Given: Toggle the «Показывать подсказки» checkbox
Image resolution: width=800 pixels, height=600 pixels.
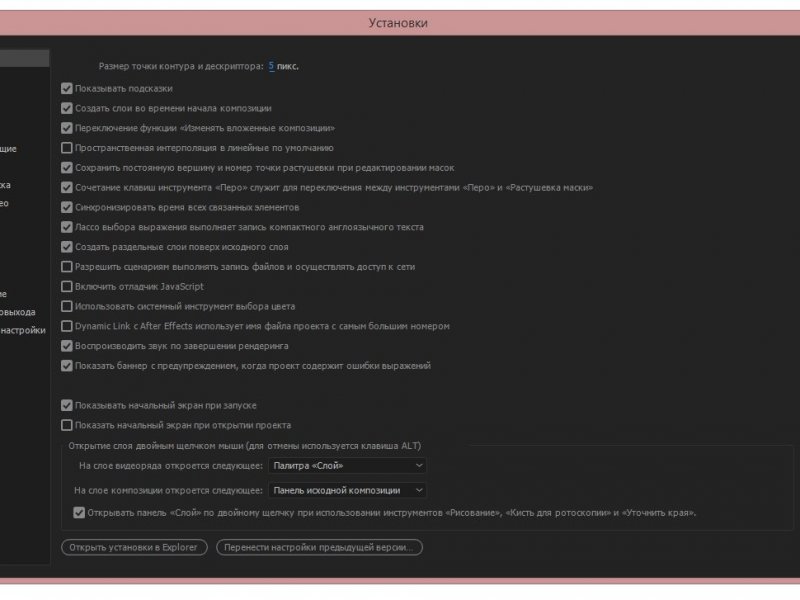Looking at the screenshot, I should coord(67,88).
